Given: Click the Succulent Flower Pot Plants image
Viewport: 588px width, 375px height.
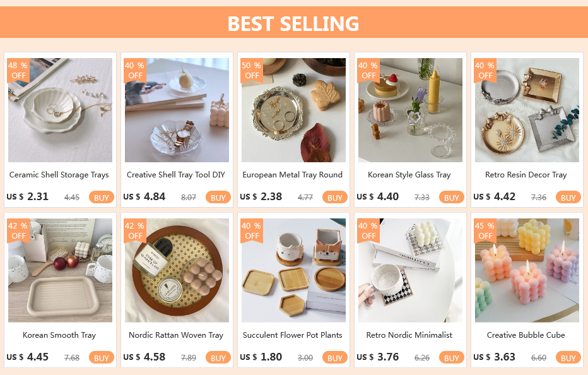Looking at the screenshot, I should click(x=293, y=270).
